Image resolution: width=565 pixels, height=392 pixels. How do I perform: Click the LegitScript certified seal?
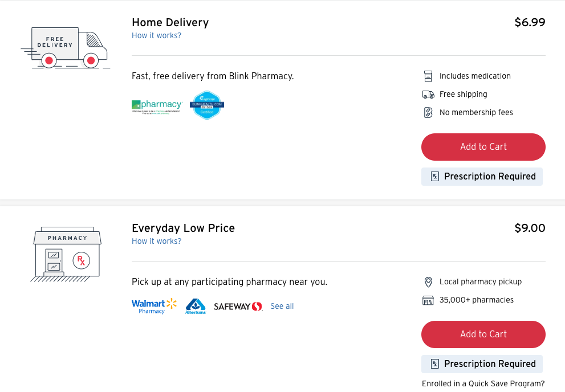(207, 105)
